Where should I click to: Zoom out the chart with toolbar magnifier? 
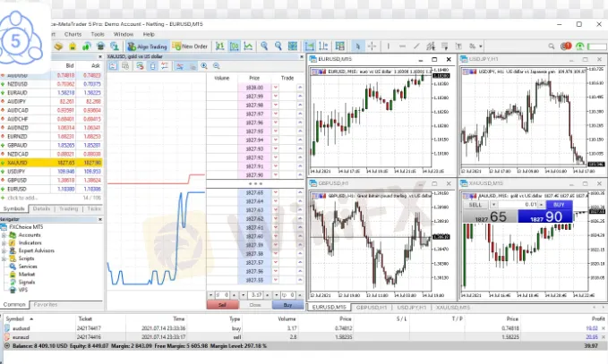pyautogui.click(x=278, y=47)
